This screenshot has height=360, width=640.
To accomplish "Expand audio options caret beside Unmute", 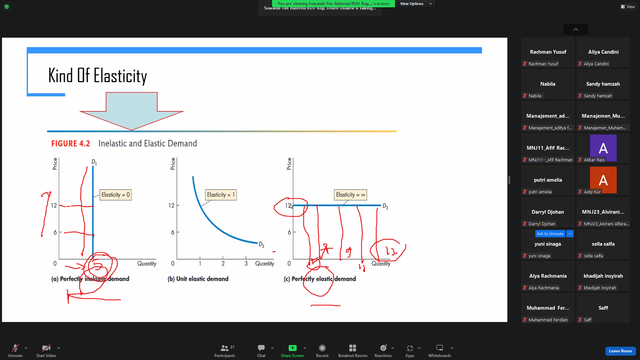I will [x=26, y=348].
